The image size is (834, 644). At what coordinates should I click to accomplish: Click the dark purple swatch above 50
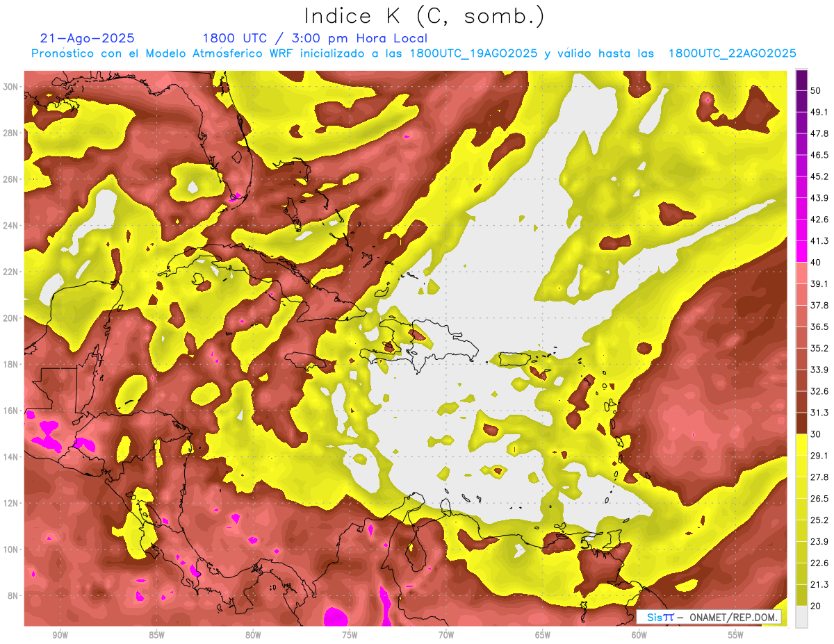pos(801,79)
